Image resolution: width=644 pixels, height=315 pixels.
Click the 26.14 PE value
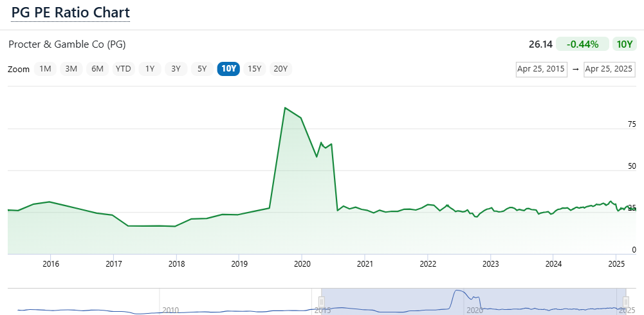[540, 44]
